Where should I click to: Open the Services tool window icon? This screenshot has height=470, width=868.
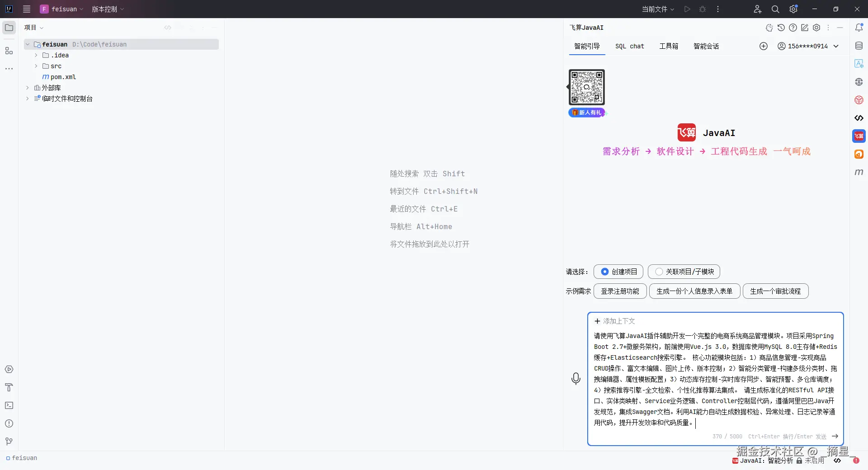point(9,369)
